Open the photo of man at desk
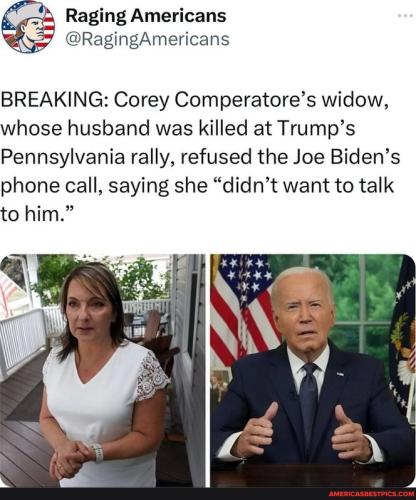The image size is (416, 500). [313, 371]
